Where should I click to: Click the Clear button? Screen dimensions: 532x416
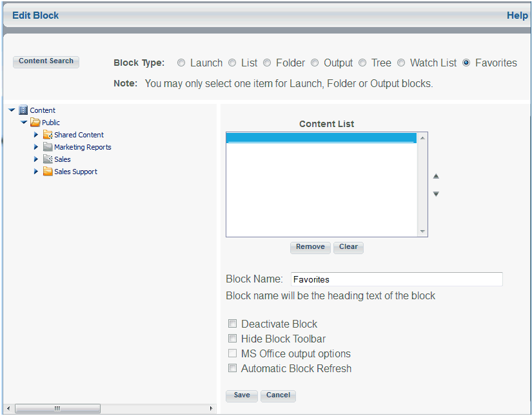(348, 248)
